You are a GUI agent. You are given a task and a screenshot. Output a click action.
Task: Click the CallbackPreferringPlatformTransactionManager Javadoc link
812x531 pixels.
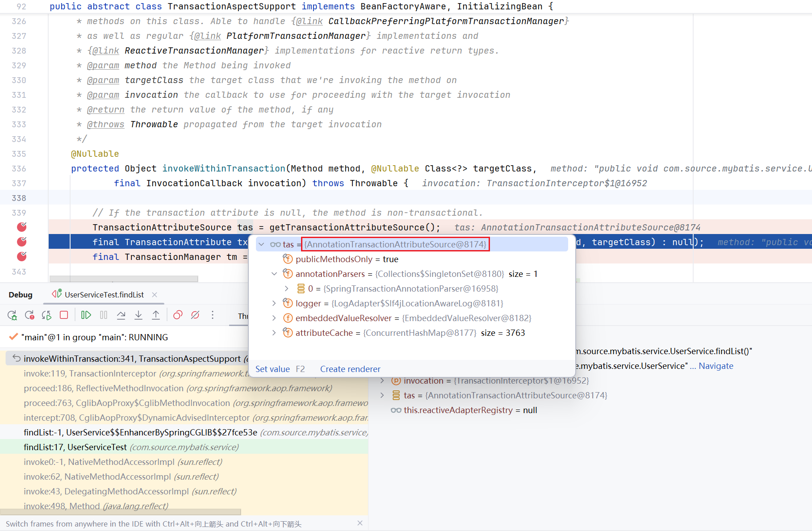446,21
